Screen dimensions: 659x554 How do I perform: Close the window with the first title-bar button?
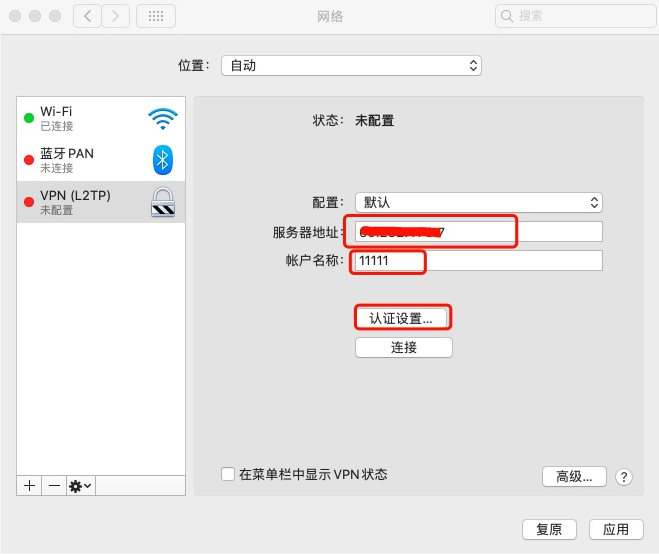click(x=15, y=16)
